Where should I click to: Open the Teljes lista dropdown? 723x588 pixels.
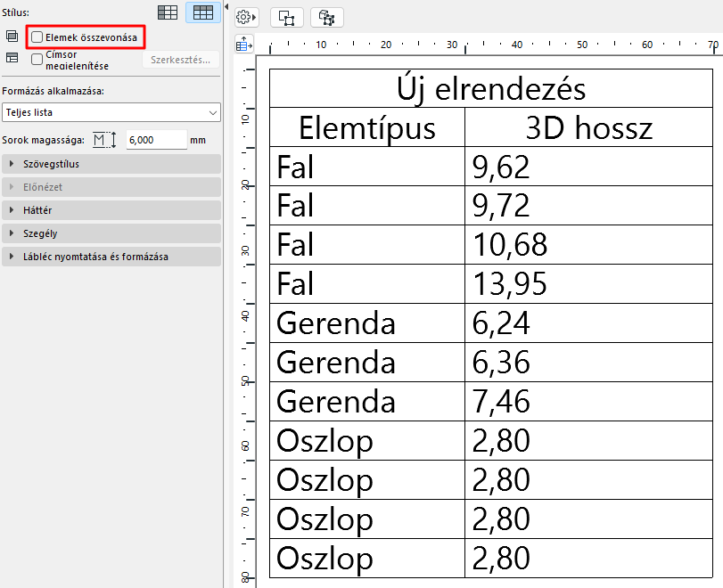111,112
